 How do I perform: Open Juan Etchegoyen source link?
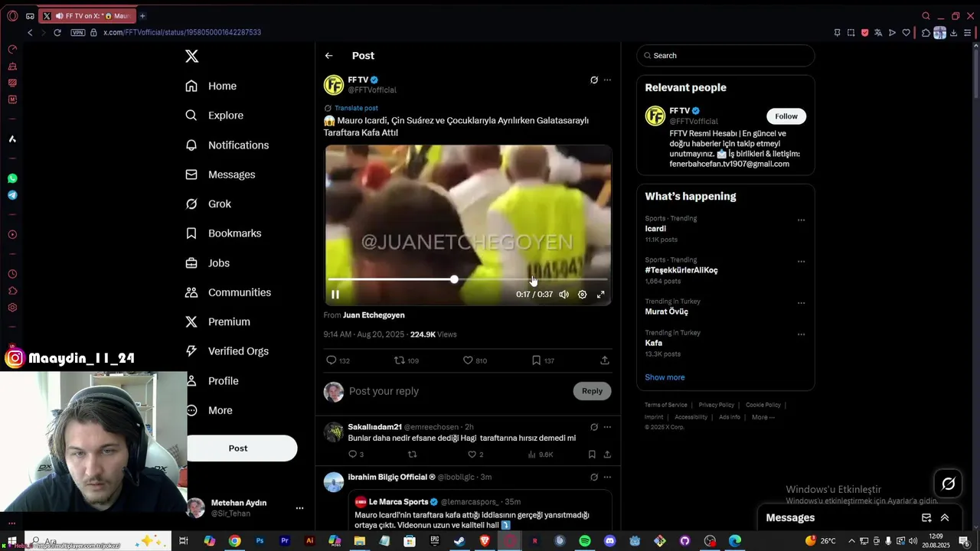(x=374, y=315)
